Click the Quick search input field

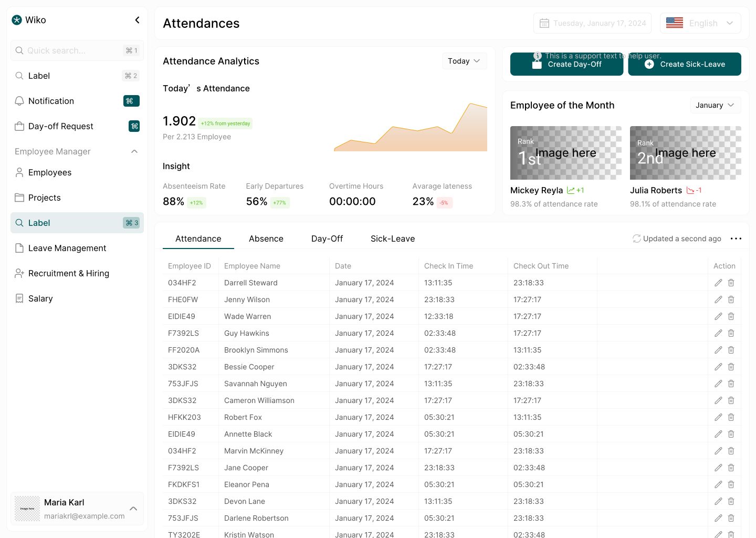[77, 50]
